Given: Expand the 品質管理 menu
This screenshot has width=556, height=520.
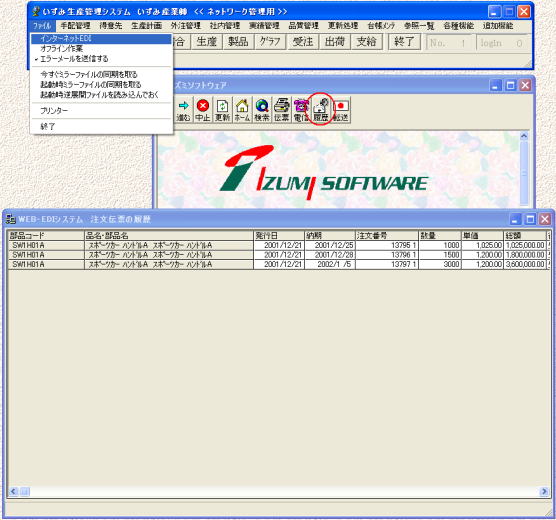Looking at the screenshot, I should tap(303, 26).
